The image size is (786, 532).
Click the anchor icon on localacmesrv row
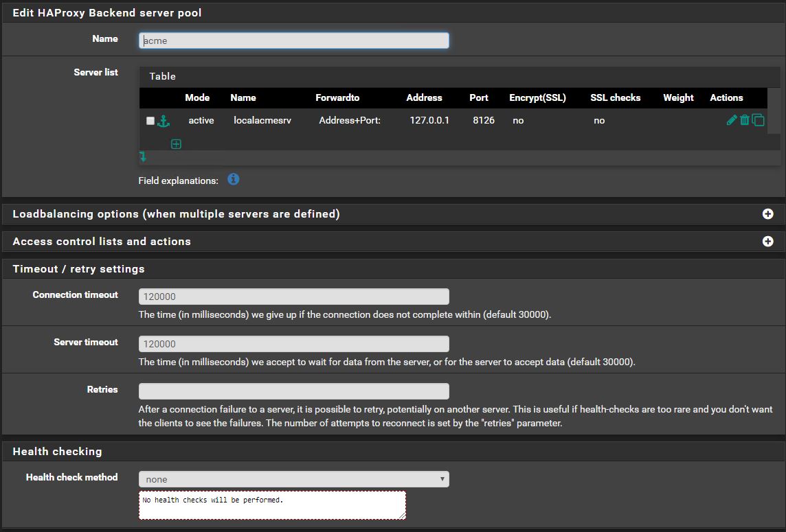click(x=164, y=121)
